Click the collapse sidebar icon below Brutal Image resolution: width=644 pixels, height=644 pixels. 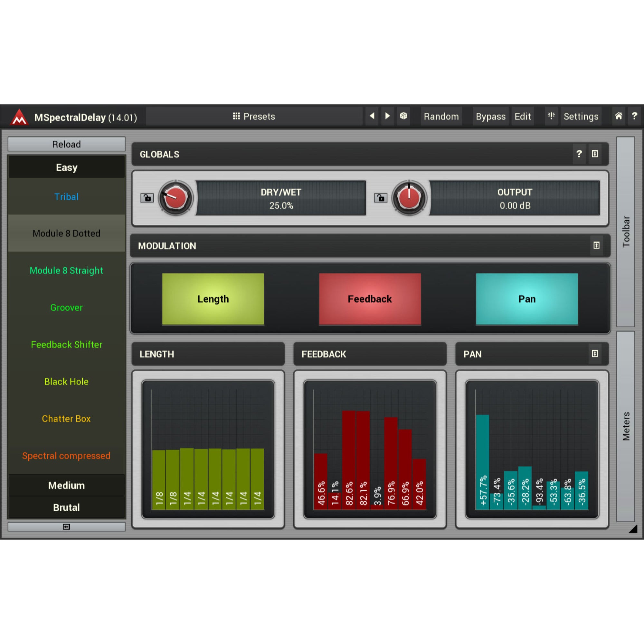66,527
